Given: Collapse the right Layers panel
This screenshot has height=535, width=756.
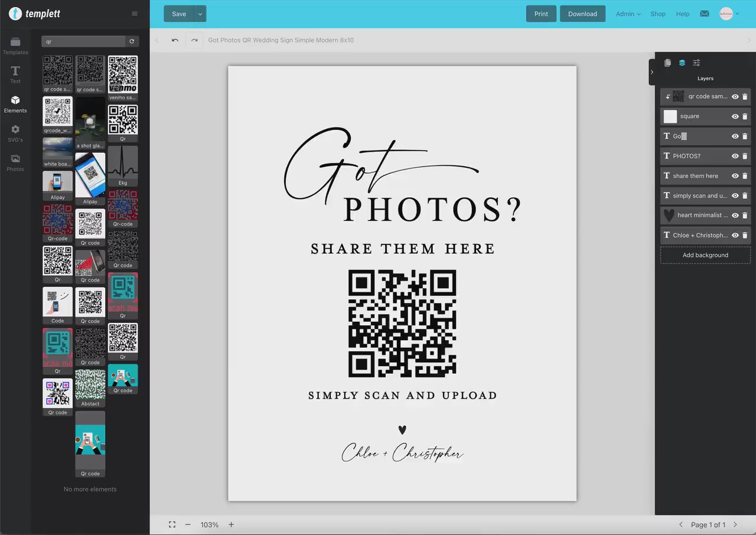Looking at the screenshot, I should (652, 72).
